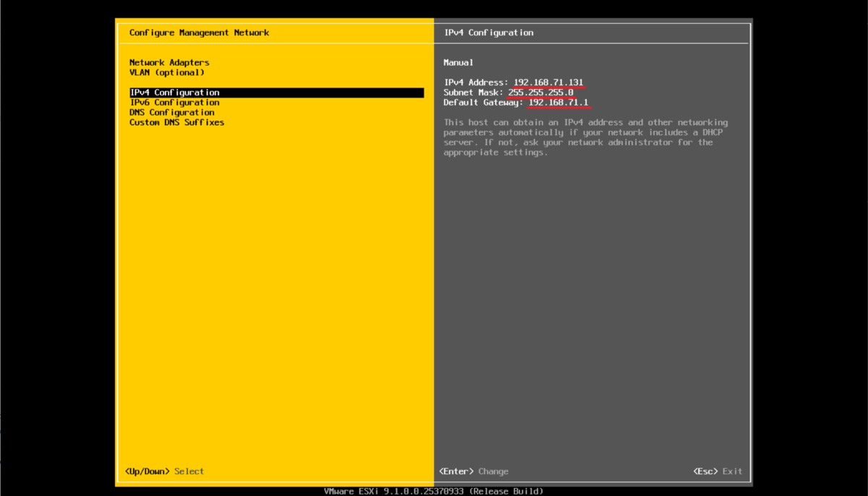Click the <Up/Down> Select hint

click(x=164, y=471)
